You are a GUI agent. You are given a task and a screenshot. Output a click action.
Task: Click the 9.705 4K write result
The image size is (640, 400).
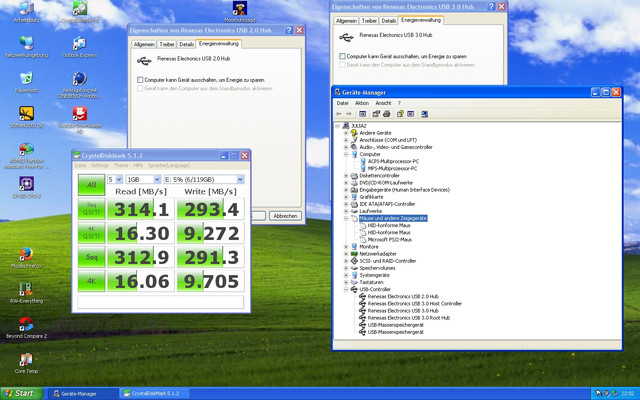click(x=211, y=282)
